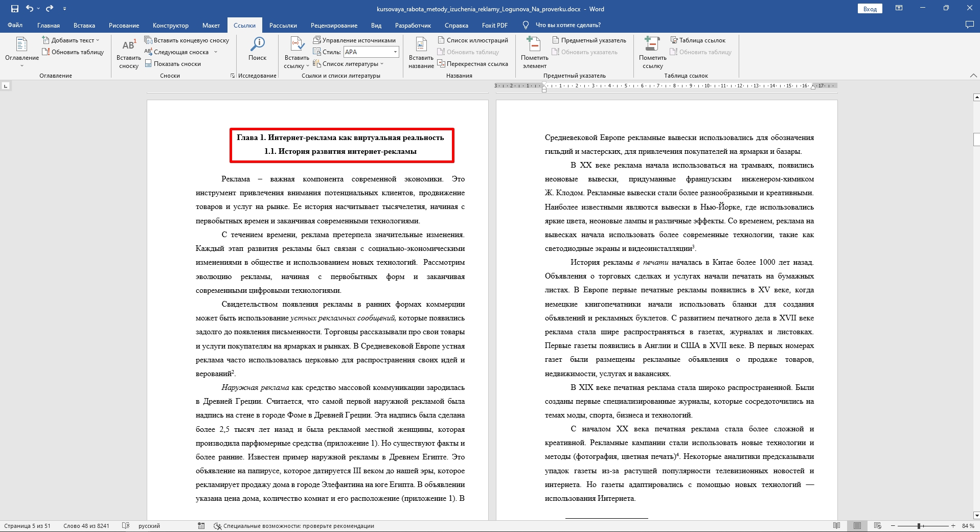Click Перекрестная ссылка
The height and width of the screenshot is (532, 980).
pos(473,63)
